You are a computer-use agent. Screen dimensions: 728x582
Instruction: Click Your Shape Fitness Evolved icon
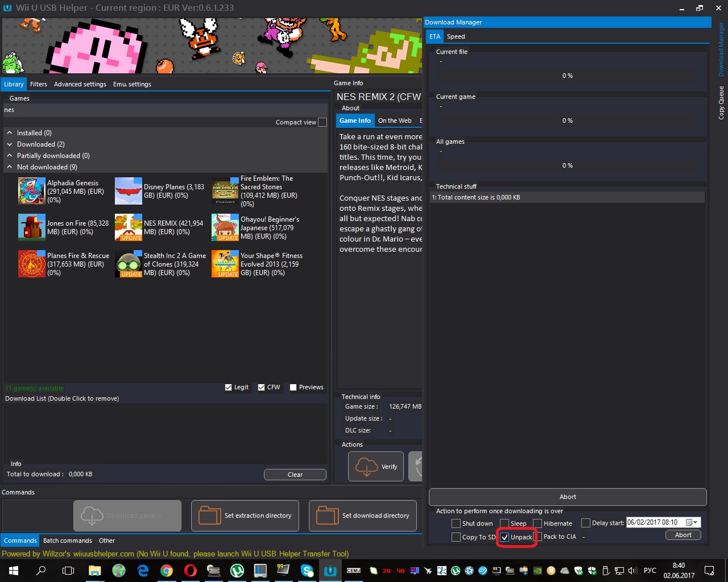[x=225, y=264]
